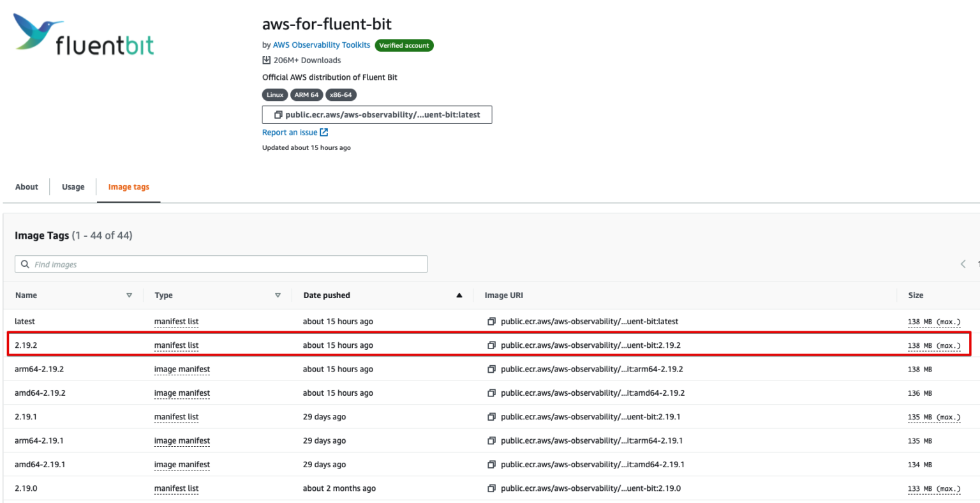Click the magnifier icon in Find images
Viewport: 980px width, 503px height.
tap(25, 264)
